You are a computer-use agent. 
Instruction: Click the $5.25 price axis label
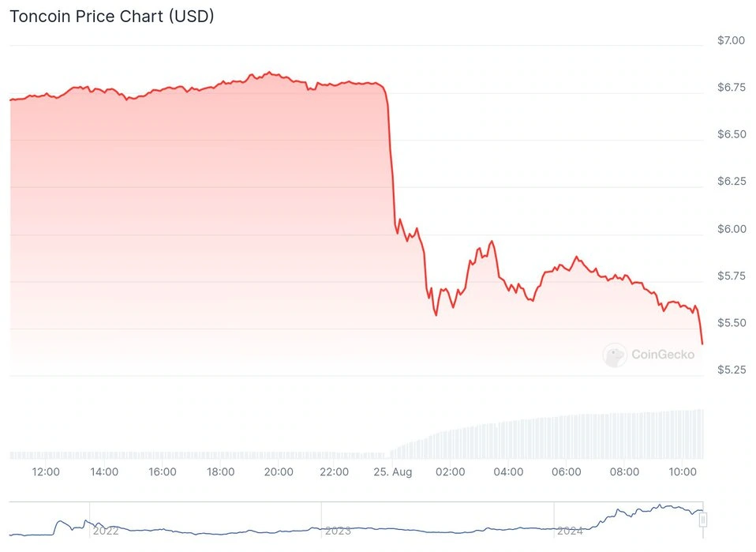tap(730, 370)
